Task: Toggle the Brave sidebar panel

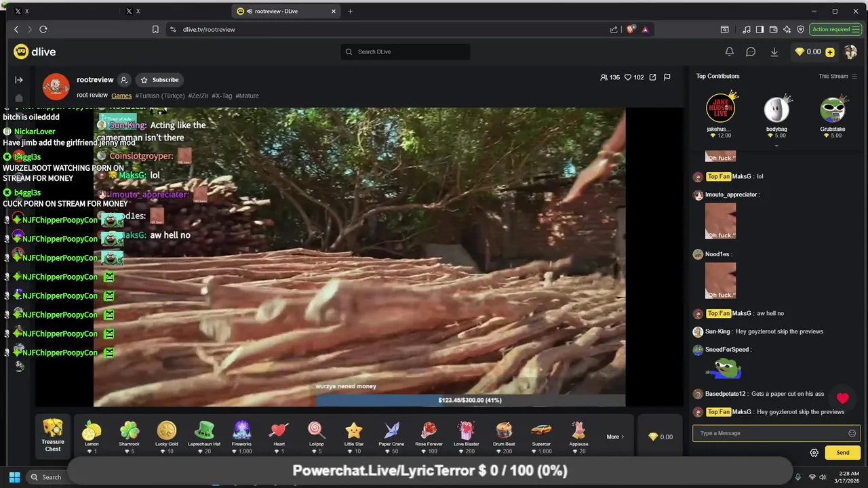Action: point(759,29)
